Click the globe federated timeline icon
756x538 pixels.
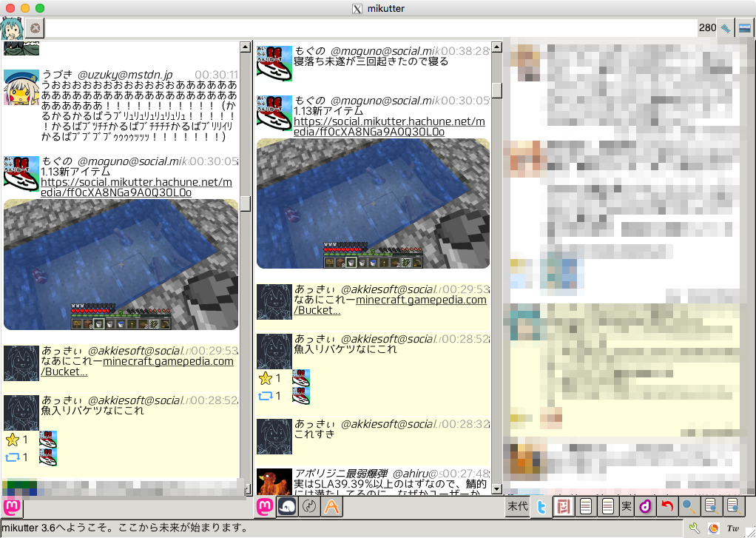pos(308,506)
